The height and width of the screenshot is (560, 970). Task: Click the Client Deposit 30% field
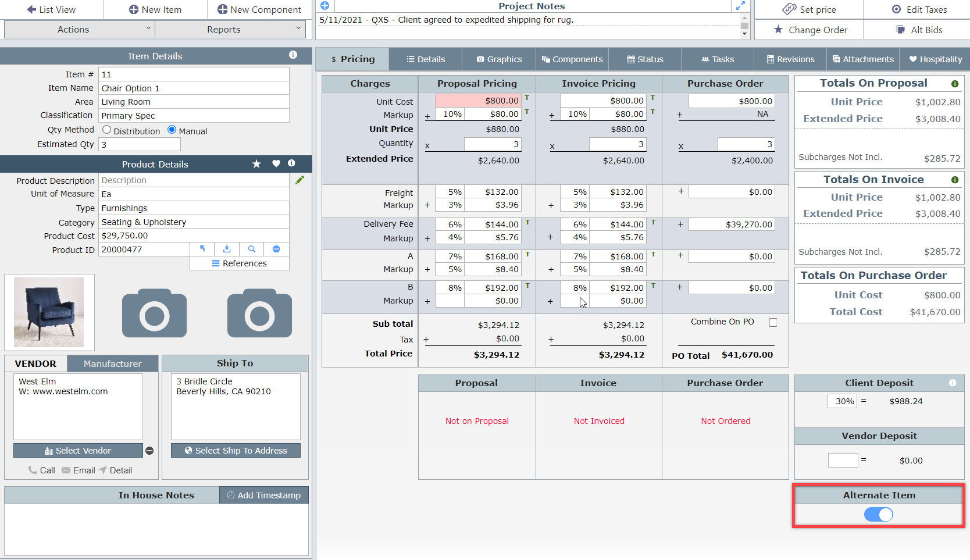coord(842,401)
